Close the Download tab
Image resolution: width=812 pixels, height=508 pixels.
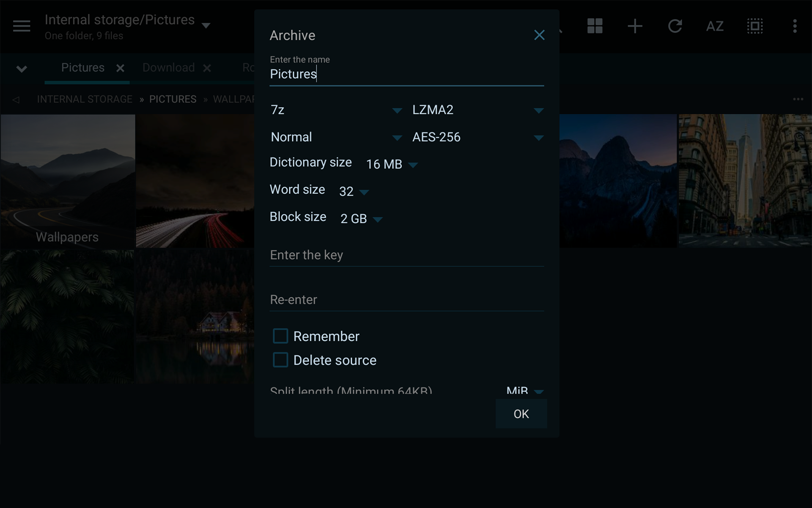[207, 68]
